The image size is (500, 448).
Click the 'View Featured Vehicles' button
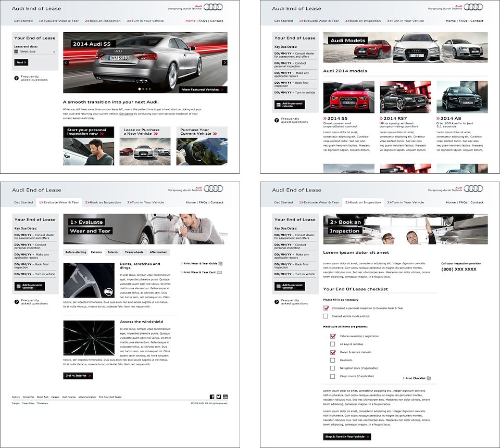(x=204, y=89)
